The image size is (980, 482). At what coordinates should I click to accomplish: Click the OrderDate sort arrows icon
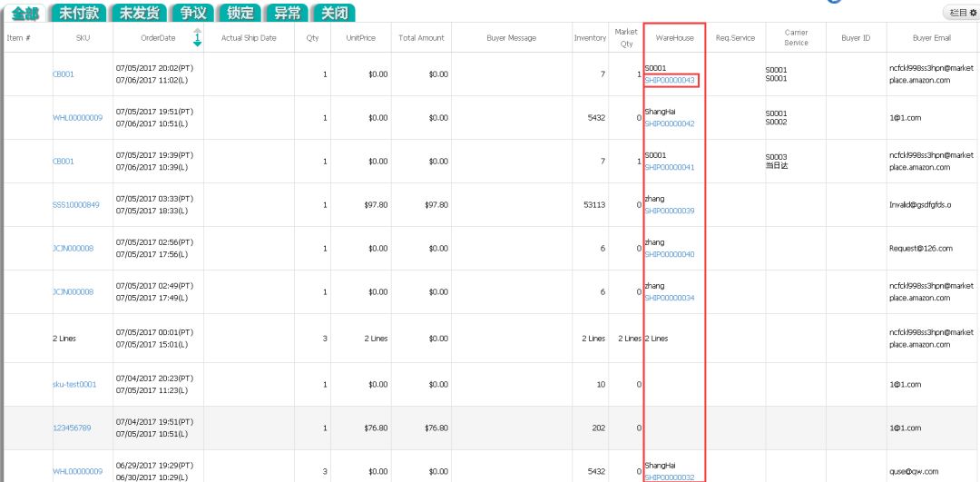[x=198, y=37]
